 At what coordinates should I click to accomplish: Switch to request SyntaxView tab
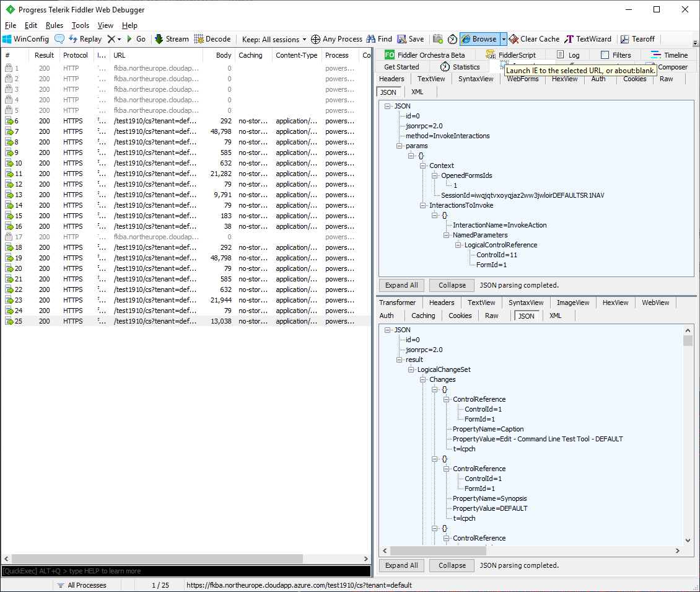tap(476, 79)
